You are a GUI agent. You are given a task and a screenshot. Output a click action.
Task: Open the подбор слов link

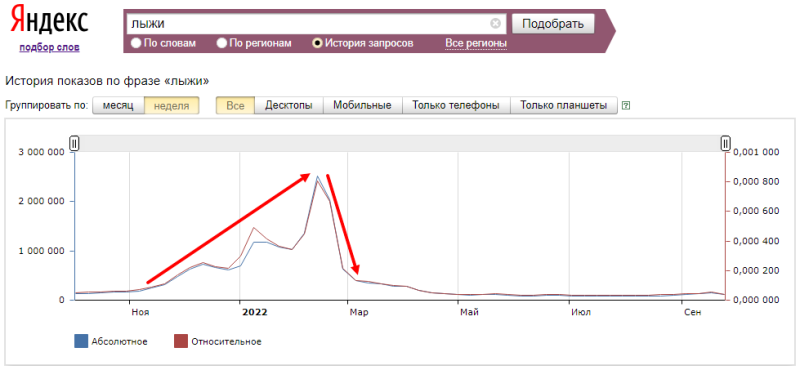coord(49,47)
